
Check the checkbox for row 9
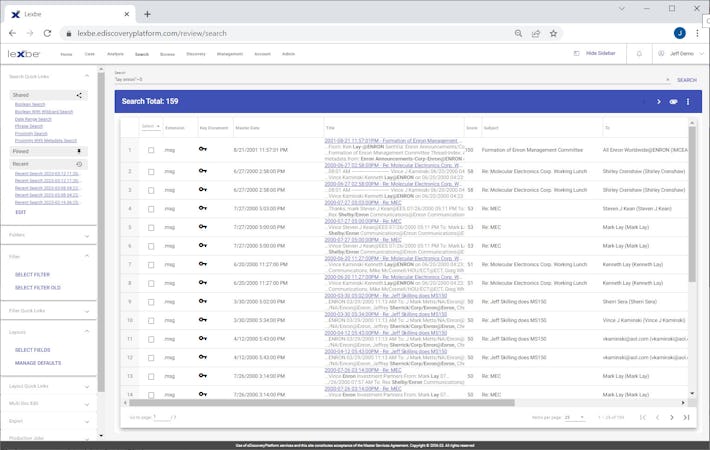point(151,302)
